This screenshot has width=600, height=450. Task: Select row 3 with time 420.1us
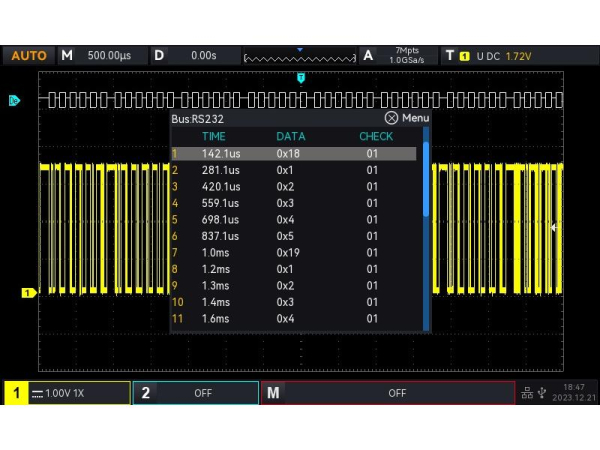point(293,186)
